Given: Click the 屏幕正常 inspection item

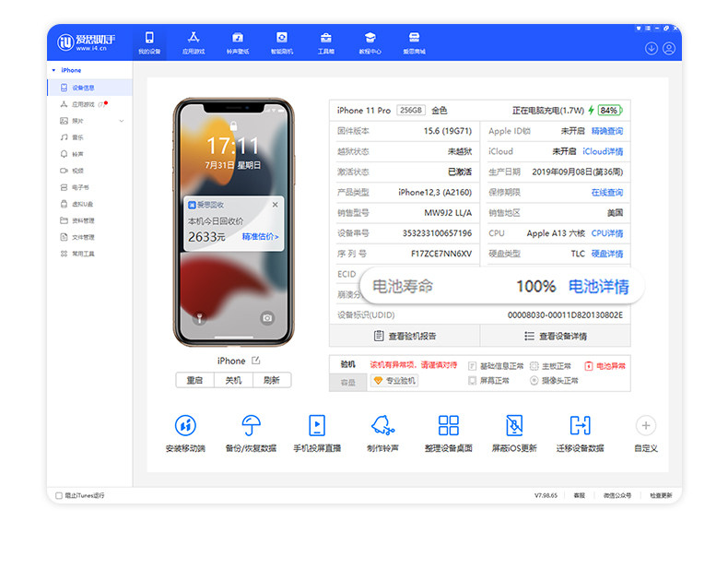Looking at the screenshot, I should point(488,381).
